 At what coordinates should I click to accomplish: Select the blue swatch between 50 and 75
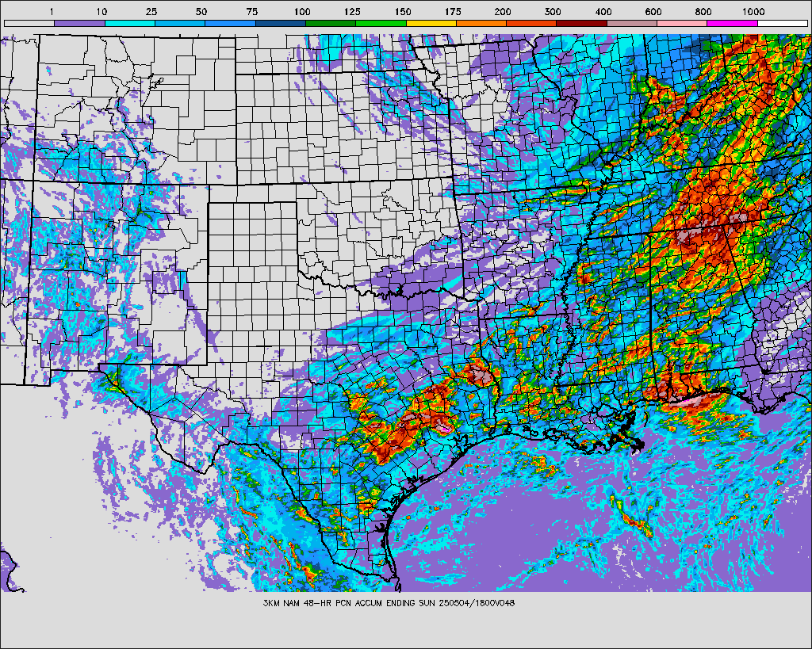(231, 23)
